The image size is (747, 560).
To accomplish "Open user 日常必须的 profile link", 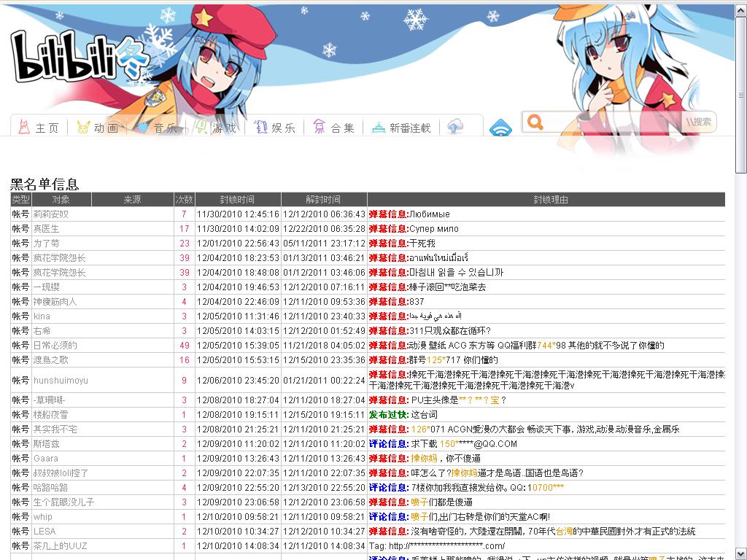I will pos(55,346).
